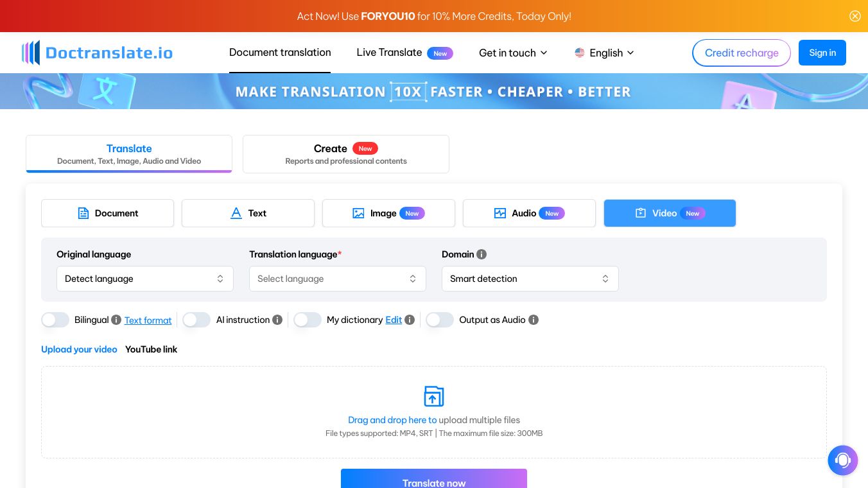Click the FORYOU10 promo code text
The width and height of the screenshot is (868, 488).
pos(388,16)
